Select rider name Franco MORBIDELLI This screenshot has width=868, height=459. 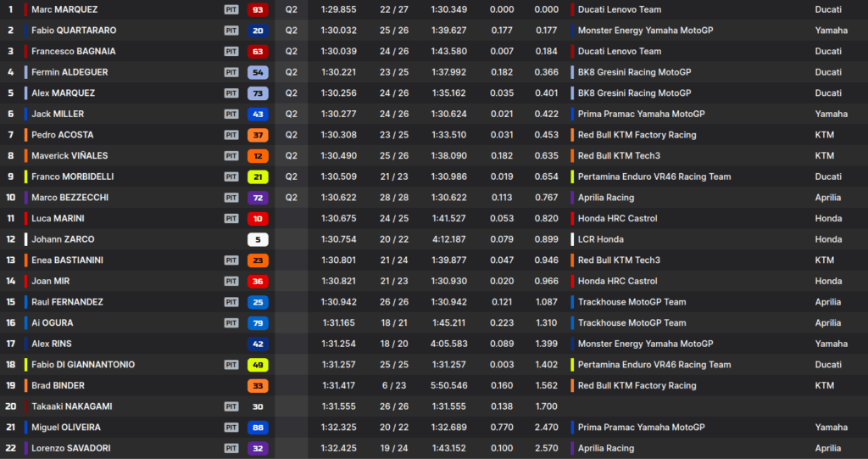(73, 176)
